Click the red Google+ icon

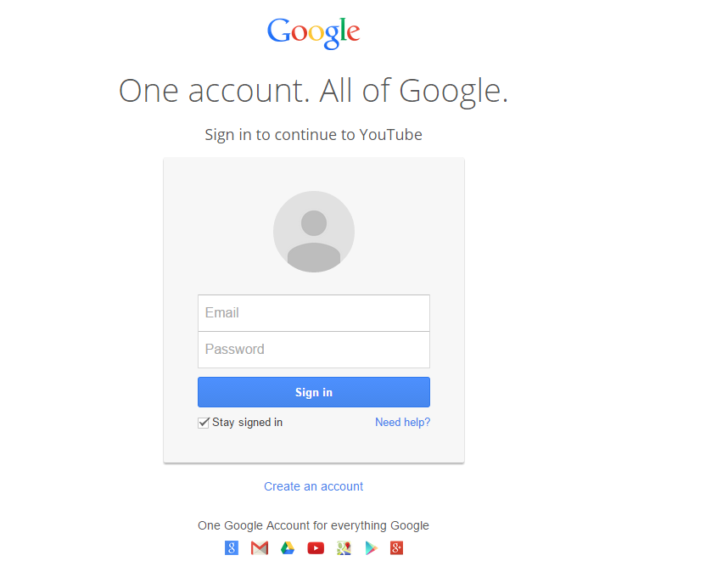click(396, 548)
